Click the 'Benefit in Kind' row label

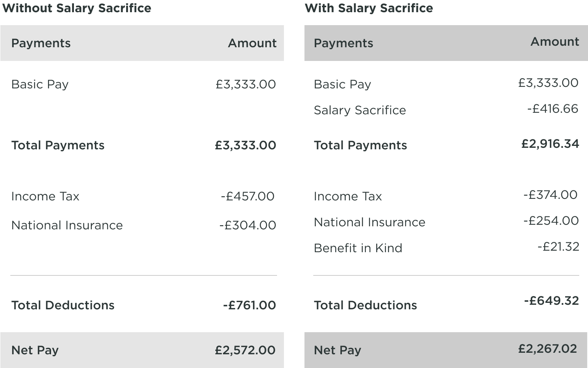358,248
